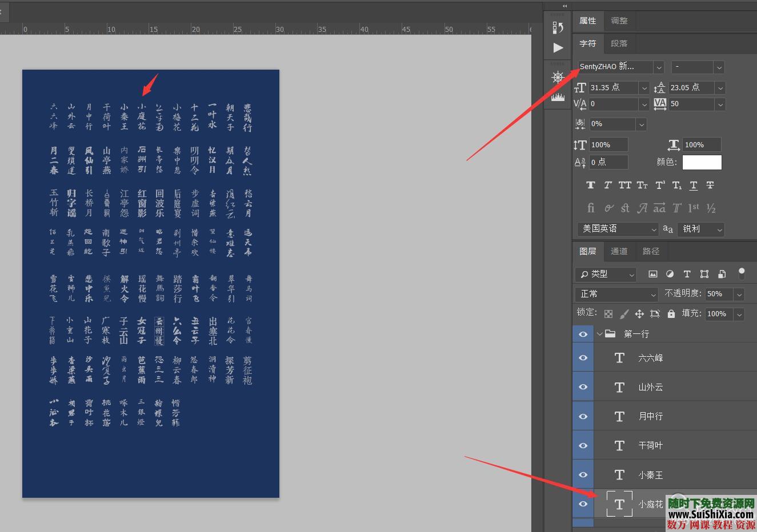Switch to the 通道 tab
The width and height of the screenshot is (757, 532).
[619, 251]
